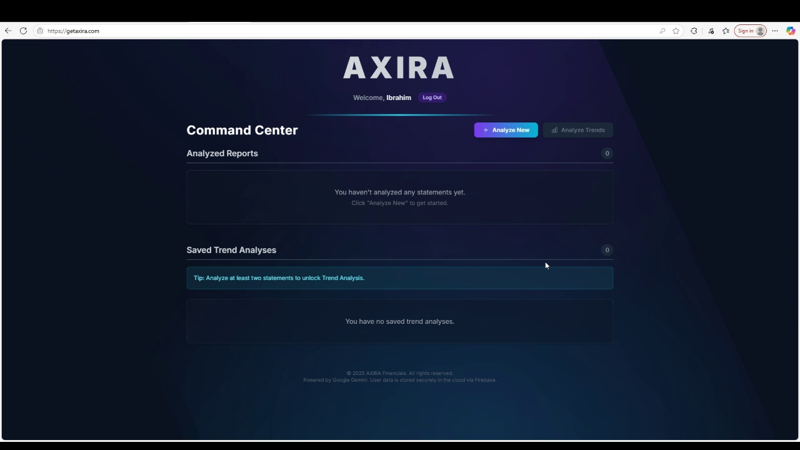Add this page to favorites with star icon

[676, 31]
